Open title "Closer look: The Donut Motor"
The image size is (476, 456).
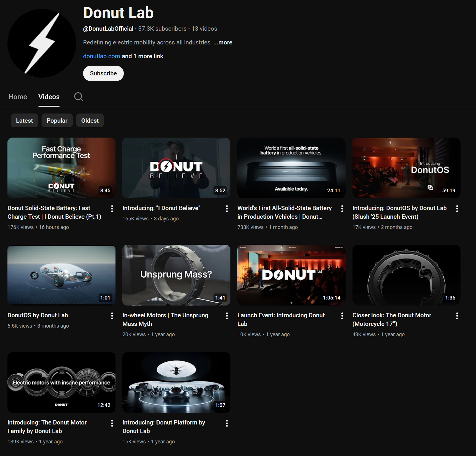392,320
